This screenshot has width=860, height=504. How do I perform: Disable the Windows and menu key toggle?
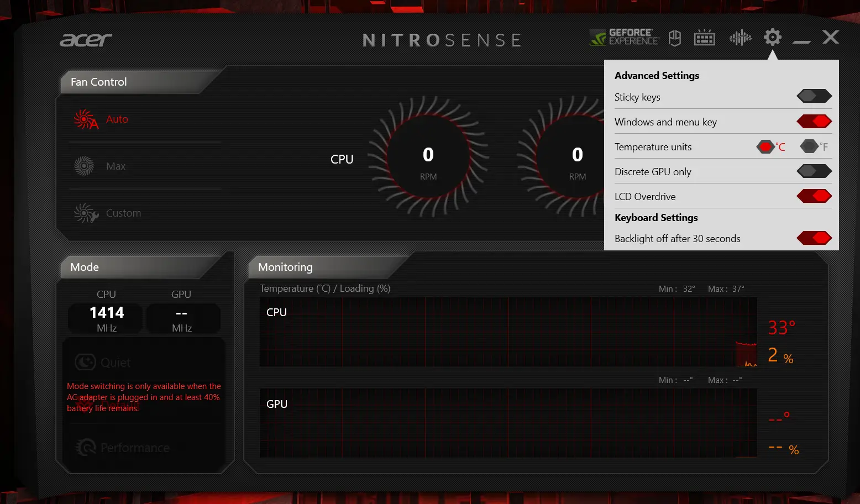[814, 122]
